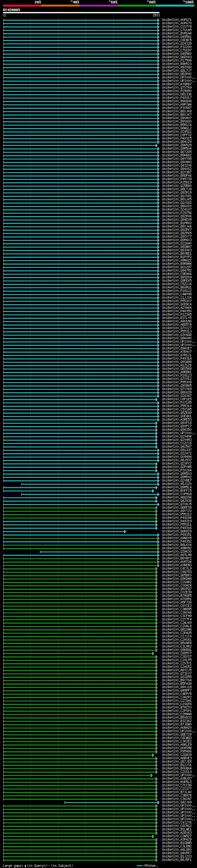Select label UniRef100_B1LWE1
197x868 pixels.
point(177,829)
